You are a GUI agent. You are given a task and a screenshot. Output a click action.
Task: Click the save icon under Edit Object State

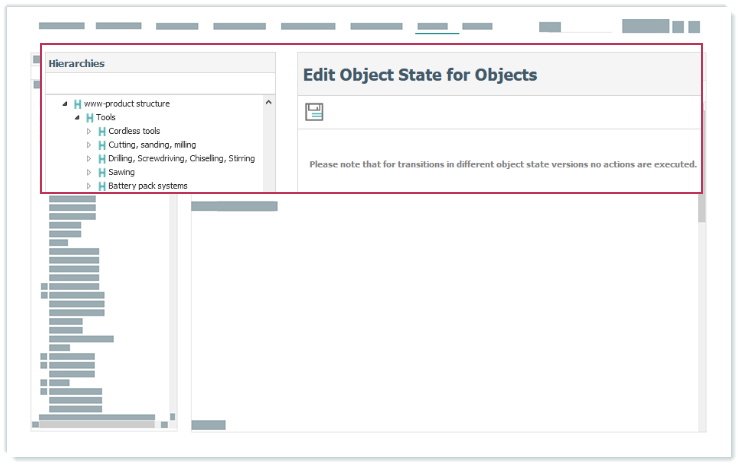pos(314,112)
